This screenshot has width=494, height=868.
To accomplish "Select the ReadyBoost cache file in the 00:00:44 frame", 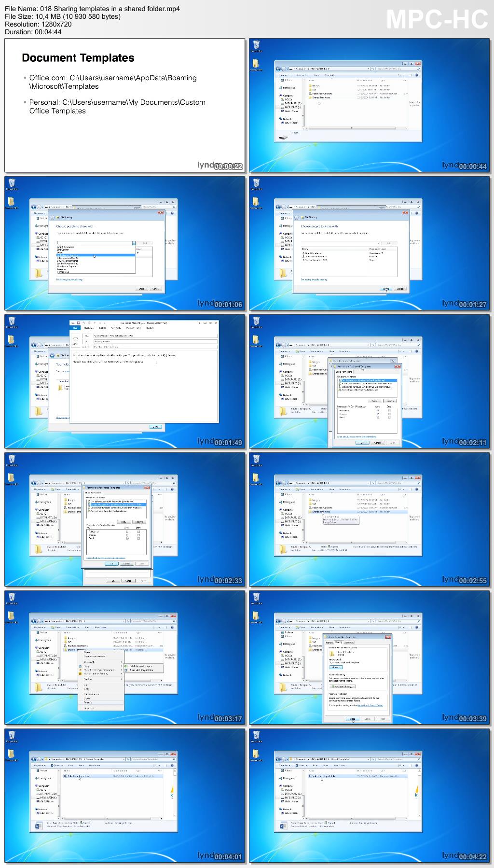I will coord(320,94).
